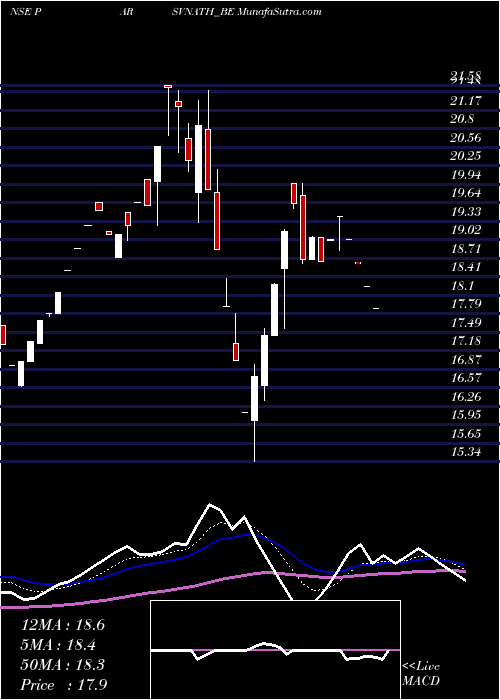The height and width of the screenshot is (700, 500).
Task: Click the 17.79 price axis label
Action: pos(466,304)
